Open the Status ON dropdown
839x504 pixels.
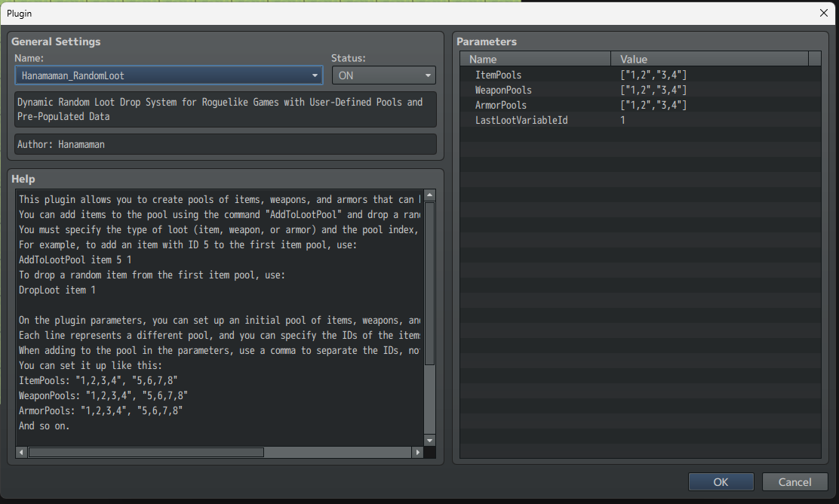pos(383,75)
